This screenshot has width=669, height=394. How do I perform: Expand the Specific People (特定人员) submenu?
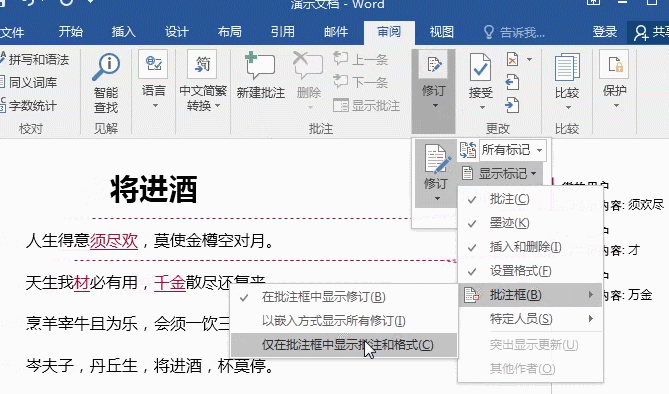(x=530, y=319)
